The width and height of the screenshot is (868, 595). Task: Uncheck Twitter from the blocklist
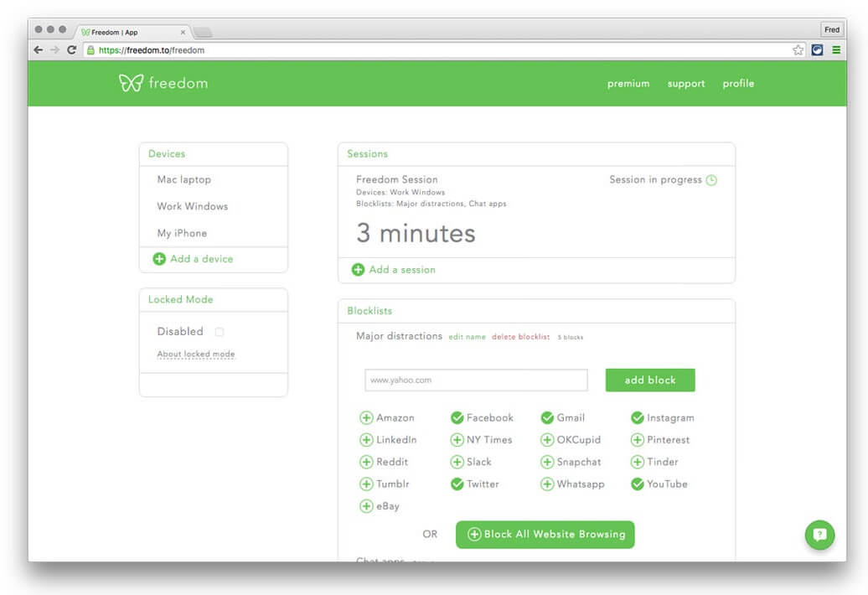point(457,484)
